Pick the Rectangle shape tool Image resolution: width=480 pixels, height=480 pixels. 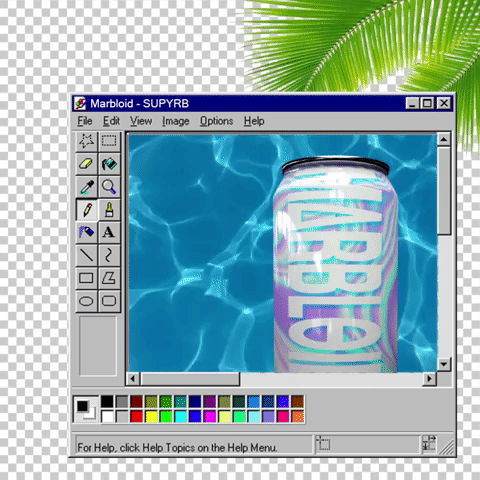(x=86, y=278)
